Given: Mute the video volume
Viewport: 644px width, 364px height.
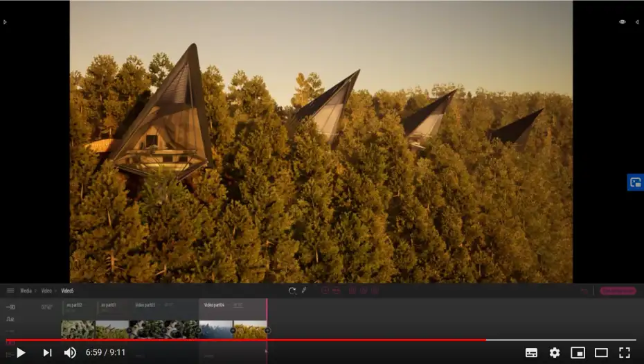Looking at the screenshot, I should [x=70, y=352].
